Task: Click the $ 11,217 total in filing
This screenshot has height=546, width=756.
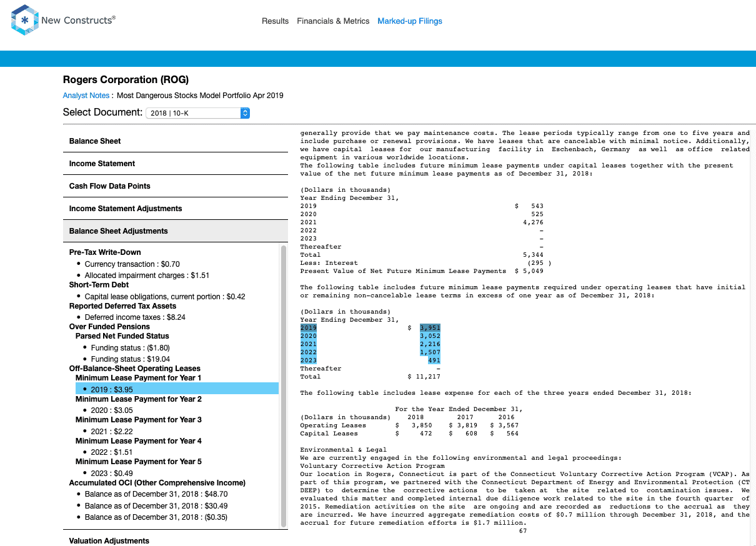Action: point(424,377)
